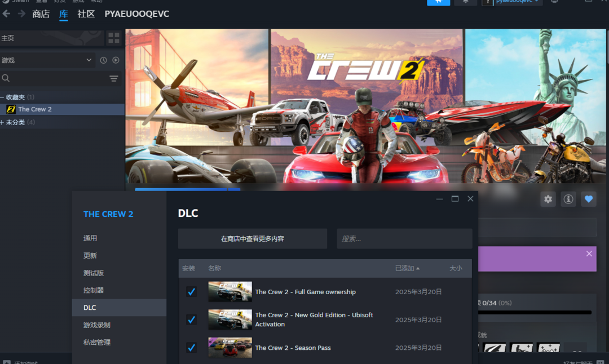609x364 pixels.
Task: Sort DLC by 已添加 column header
Action: [407, 268]
